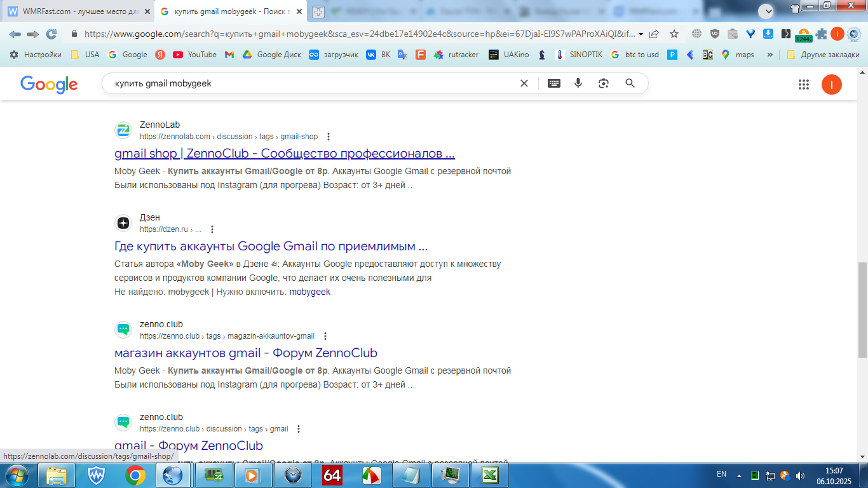Open the maps bookmark
Image resolution: width=868 pixels, height=488 pixels.
click(738, 55)
